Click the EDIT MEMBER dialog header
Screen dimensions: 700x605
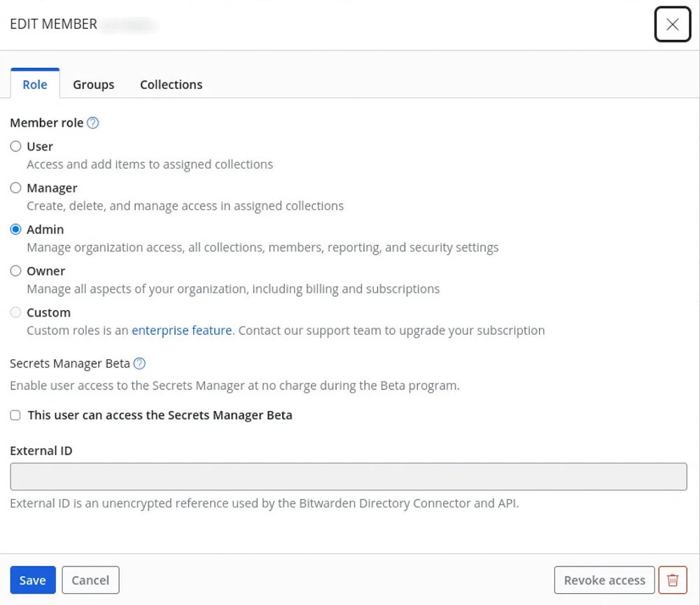54,24
